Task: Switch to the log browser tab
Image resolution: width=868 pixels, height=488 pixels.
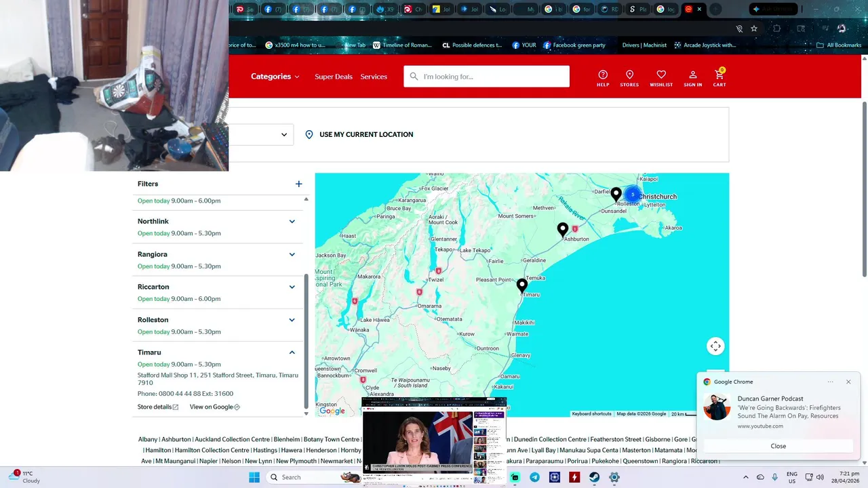Action: pyautogui.click(x=665, y=9)
